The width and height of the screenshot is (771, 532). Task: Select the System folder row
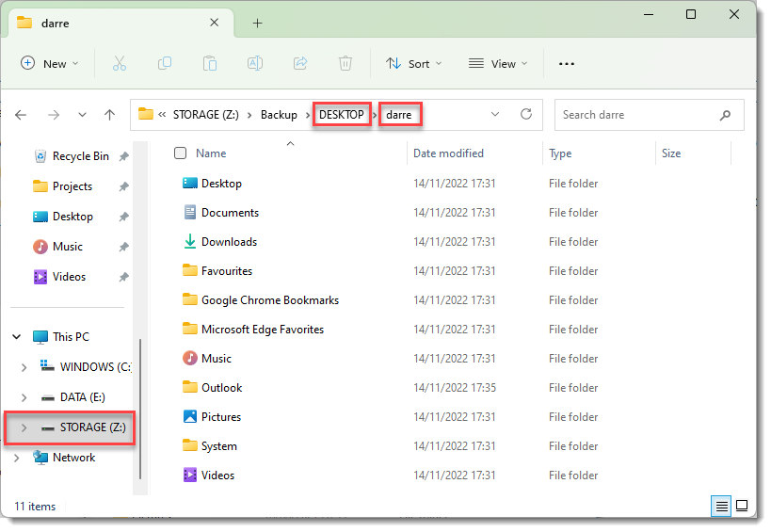coord(218,446)
